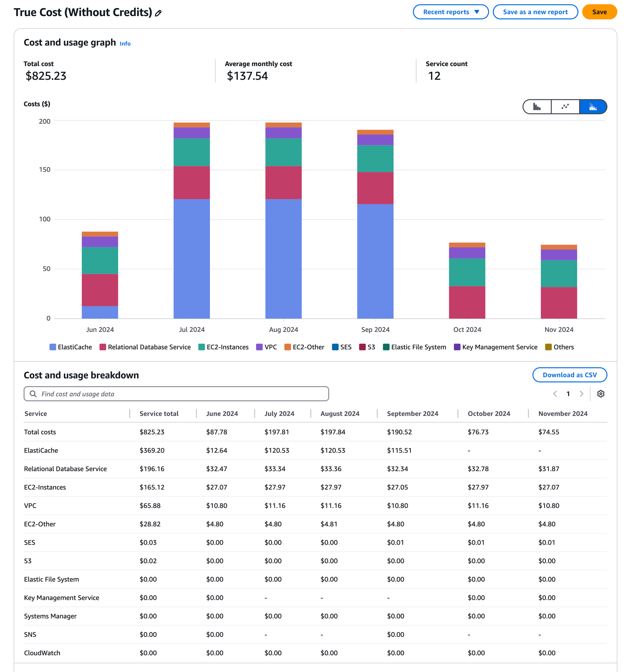This screenshot has width=631, height=672.
Task: Click the September 2024 column header
Action: click(x=413, y=414)
